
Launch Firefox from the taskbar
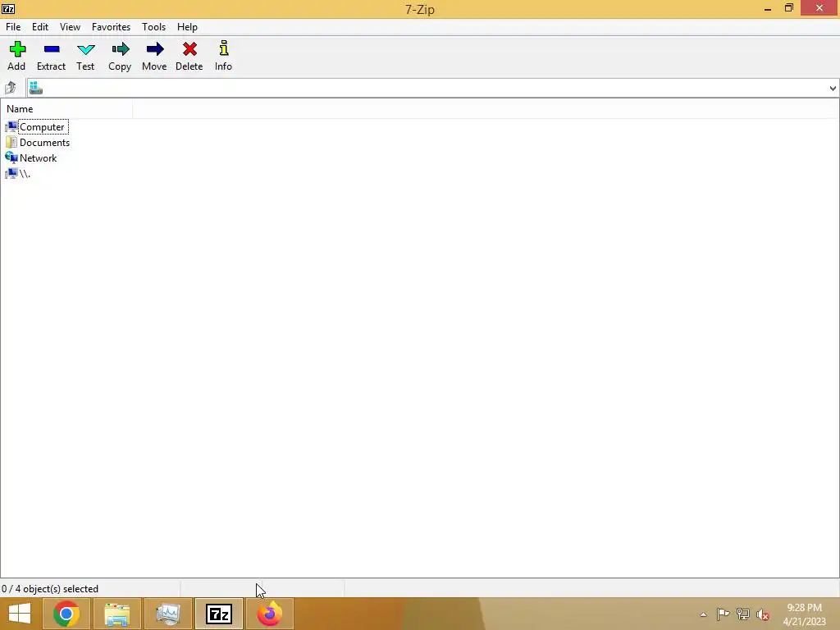point(269,614)
